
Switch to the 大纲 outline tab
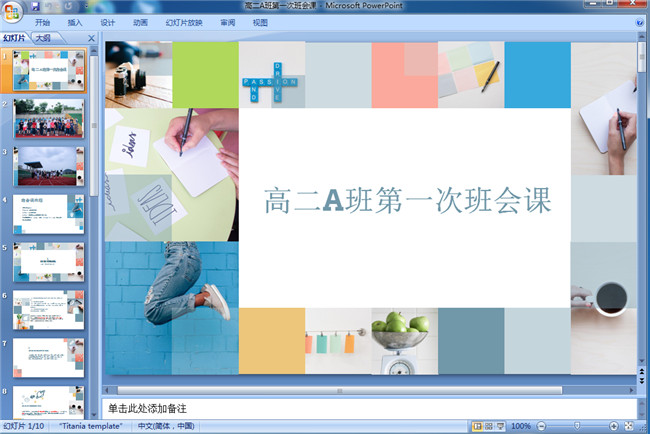(x=43, y=39)
